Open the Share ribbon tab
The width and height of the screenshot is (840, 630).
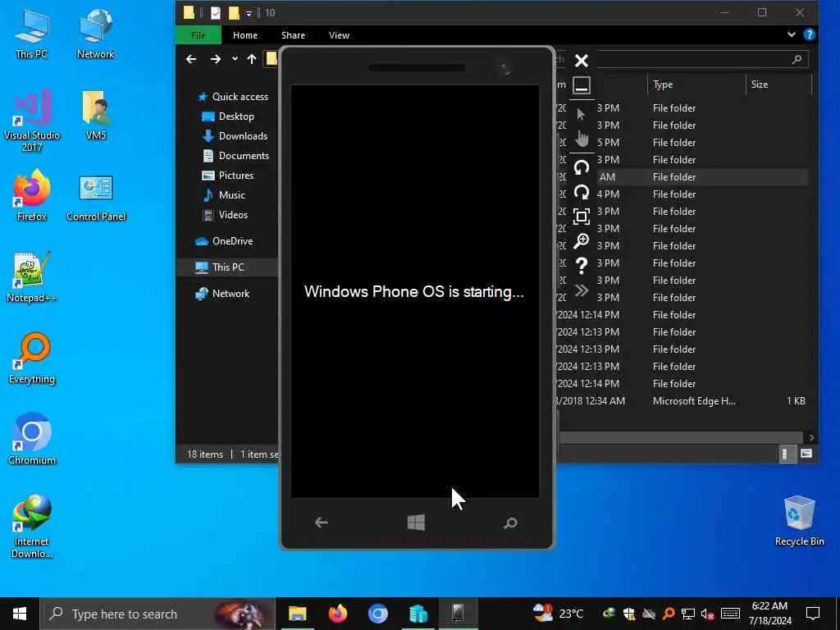[x=293, y=35]
